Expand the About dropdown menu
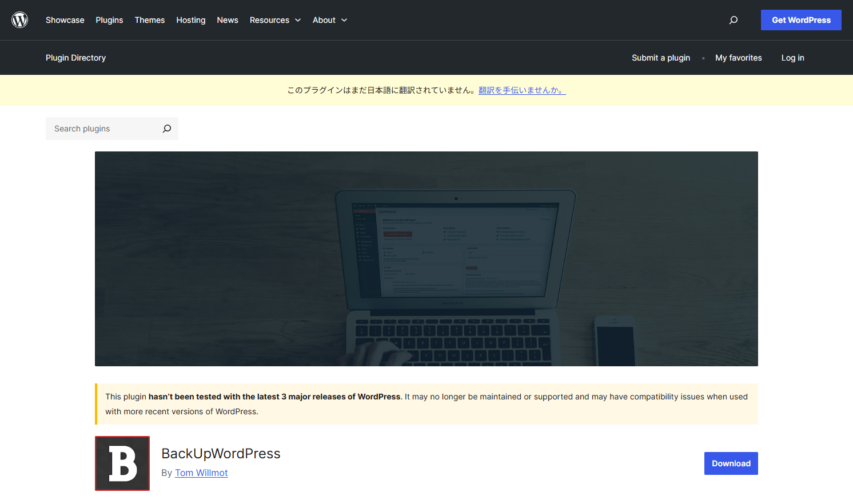Screen dimensions: 853x504 [x=330, y=20]
